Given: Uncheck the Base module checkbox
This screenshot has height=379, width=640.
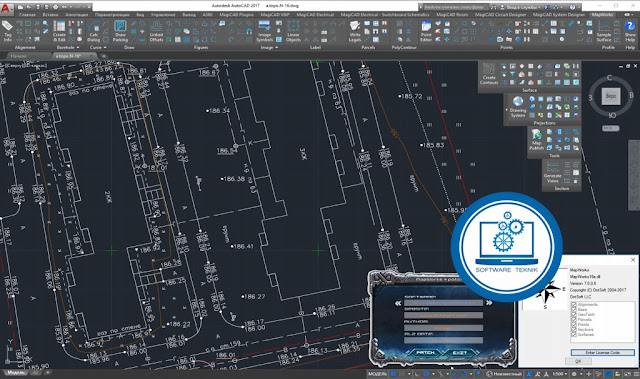Looking at the screenshot, I should (573, 310).
